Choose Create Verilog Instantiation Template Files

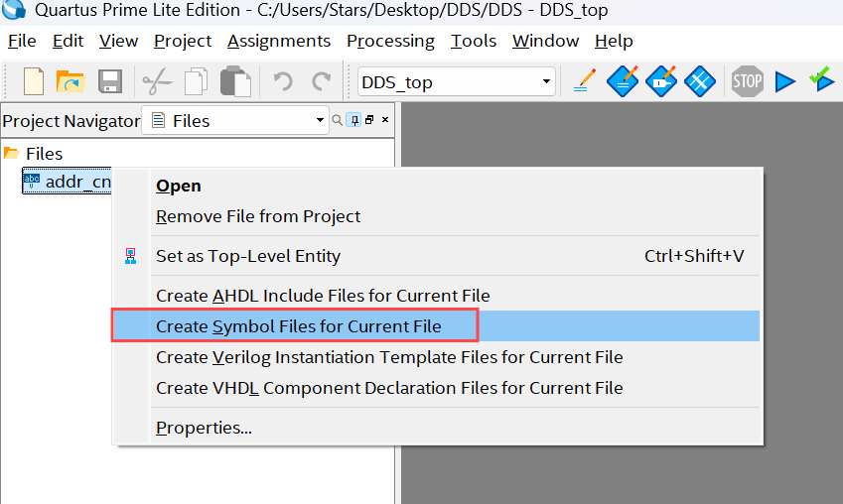[438, 357]
